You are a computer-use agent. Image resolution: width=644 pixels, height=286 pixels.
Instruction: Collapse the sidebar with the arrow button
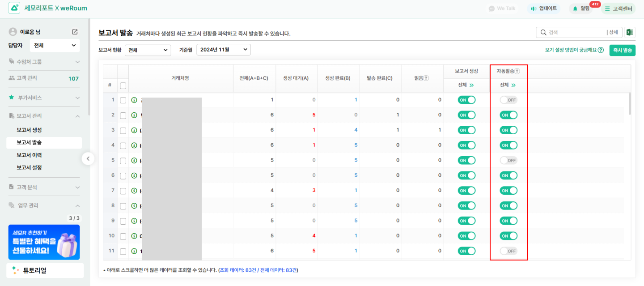[88, 158]
